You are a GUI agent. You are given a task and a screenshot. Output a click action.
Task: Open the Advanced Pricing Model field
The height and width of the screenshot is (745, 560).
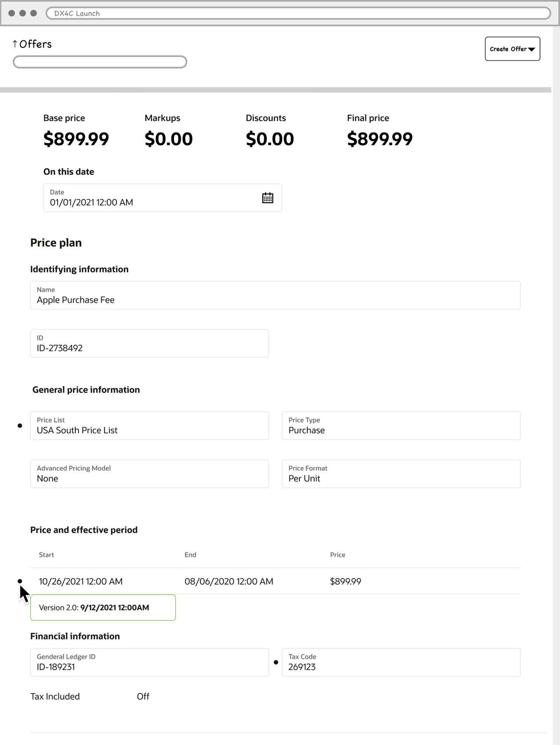(149, 474)
